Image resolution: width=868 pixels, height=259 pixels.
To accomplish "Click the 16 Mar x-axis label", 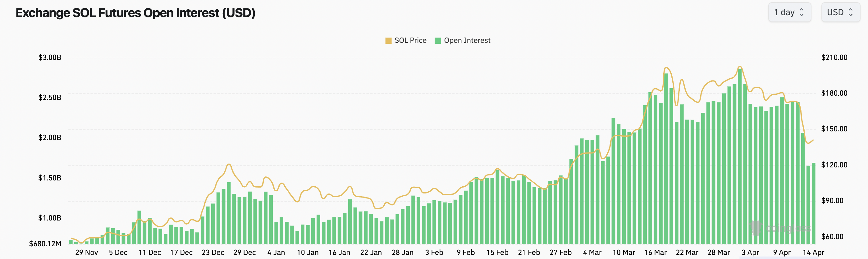I will pyautogui.click(x=656, y=252).
